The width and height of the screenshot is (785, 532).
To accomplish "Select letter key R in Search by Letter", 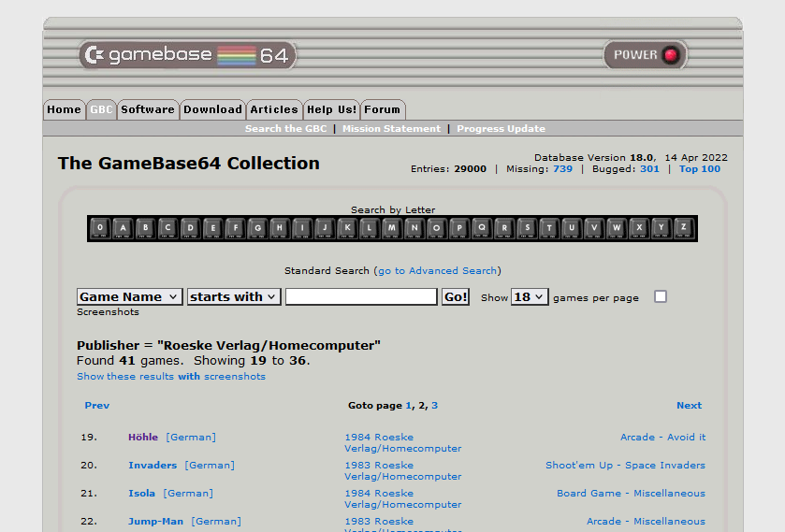I will (x=504, y=228).
